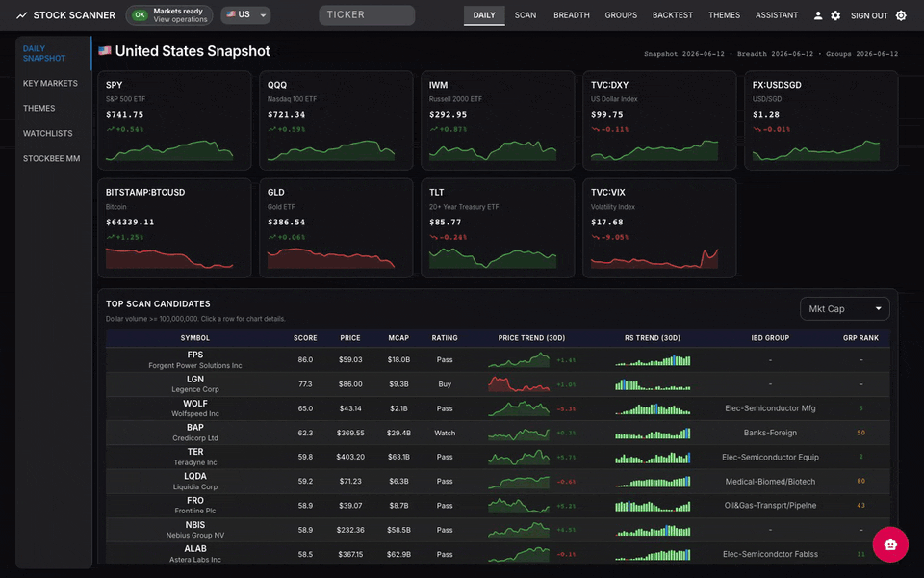Sort by the RATING column header
The width and height of the screenshot is (924, 578).
[x=445, y=338]
